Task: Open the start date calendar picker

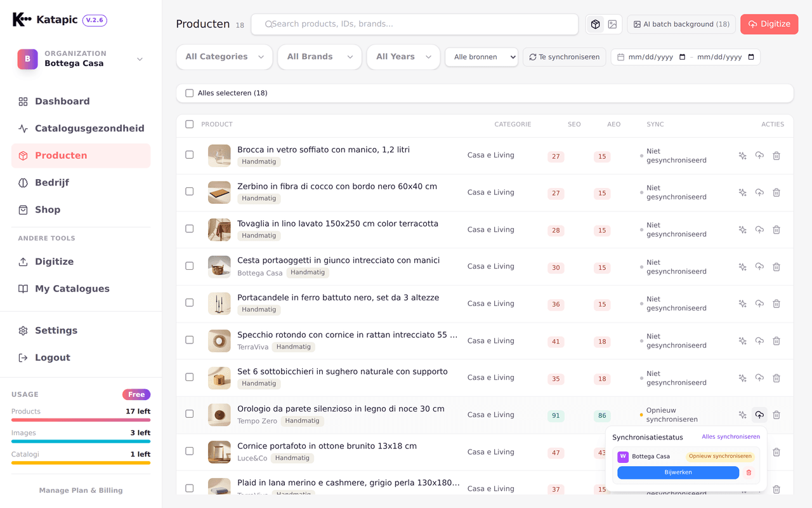Action: 682,57
